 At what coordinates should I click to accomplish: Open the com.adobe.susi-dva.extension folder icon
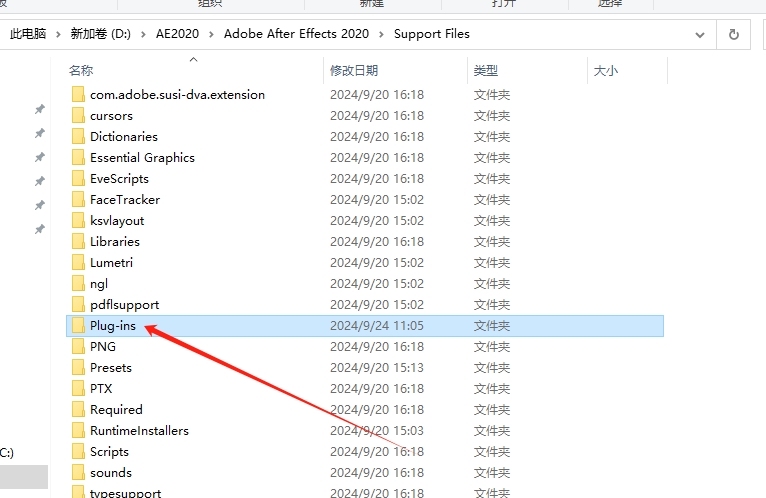78,94
